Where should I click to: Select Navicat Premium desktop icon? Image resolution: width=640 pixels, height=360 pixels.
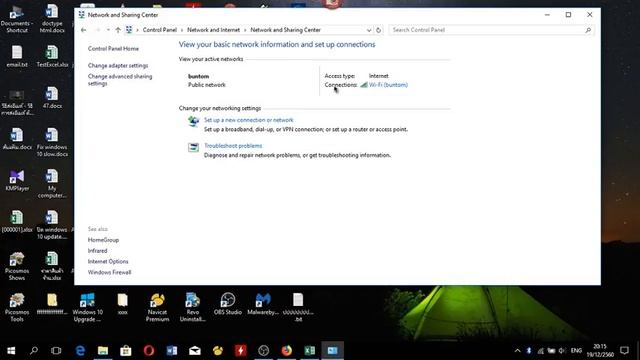157,307
